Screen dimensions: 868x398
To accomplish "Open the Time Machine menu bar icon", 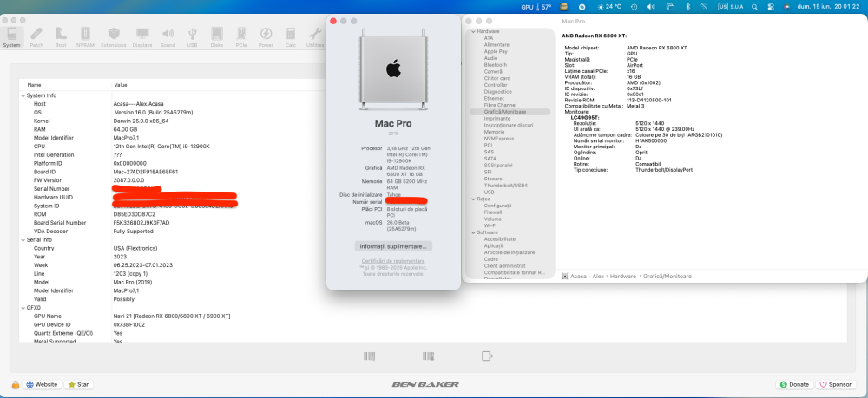I will (634, 7).
